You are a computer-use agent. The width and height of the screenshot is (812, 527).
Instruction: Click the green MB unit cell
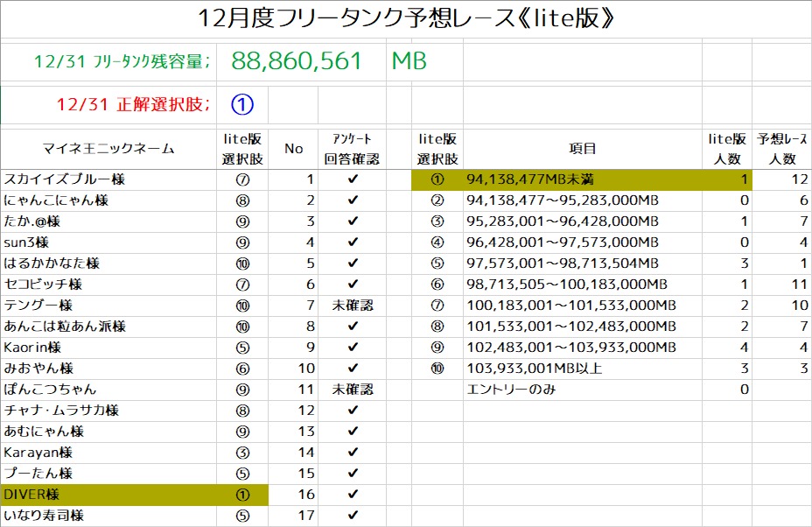(x=409, y=61)
